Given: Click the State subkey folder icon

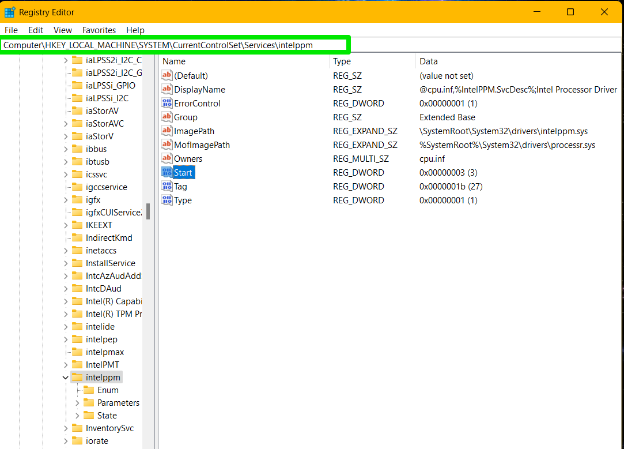Looking at the screenshot, I should click(89, 415).
